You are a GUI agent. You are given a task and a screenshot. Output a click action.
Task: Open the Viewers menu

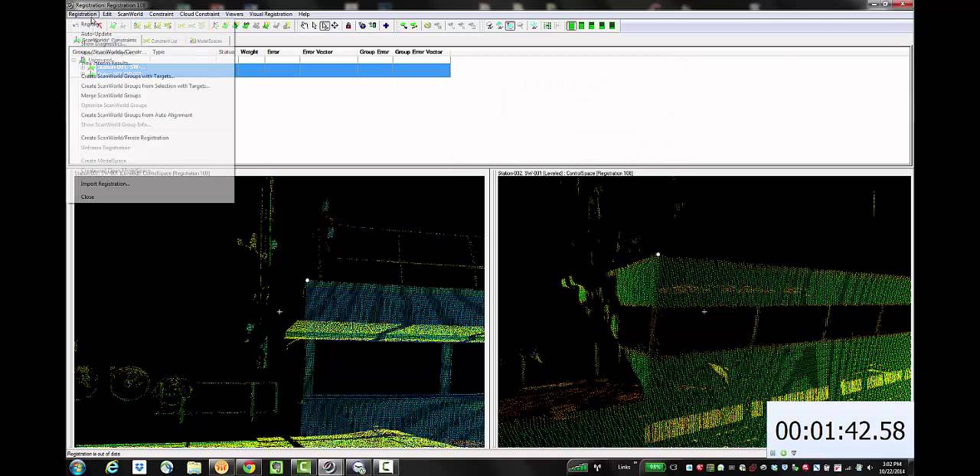coord(234,14)
